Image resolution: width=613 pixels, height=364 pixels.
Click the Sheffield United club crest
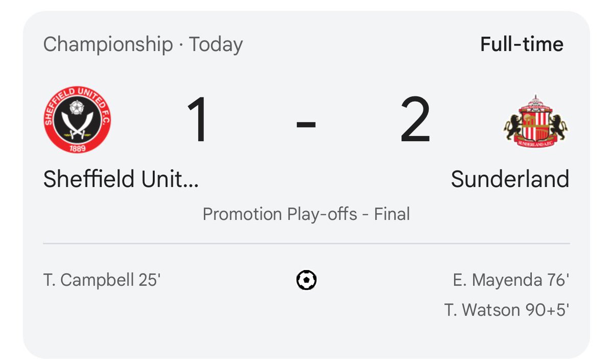[x=77, y=121]
